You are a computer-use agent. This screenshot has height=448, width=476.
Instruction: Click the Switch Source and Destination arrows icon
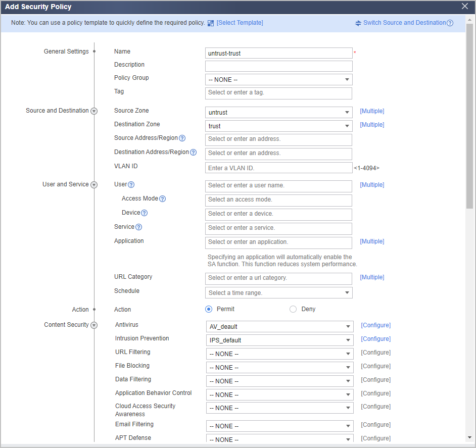(358, 23)
